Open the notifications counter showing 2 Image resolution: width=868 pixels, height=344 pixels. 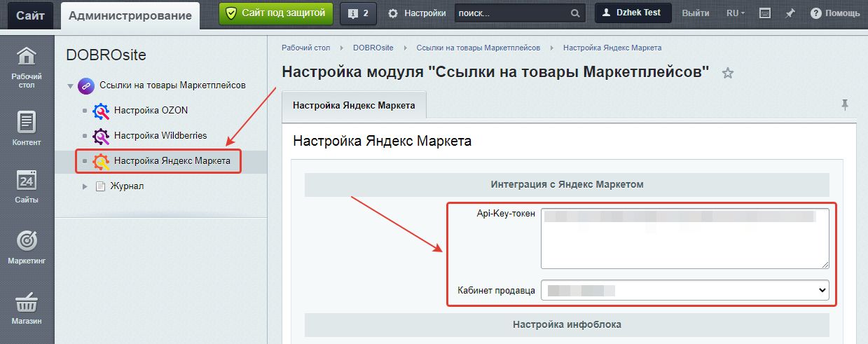point(358,13)
